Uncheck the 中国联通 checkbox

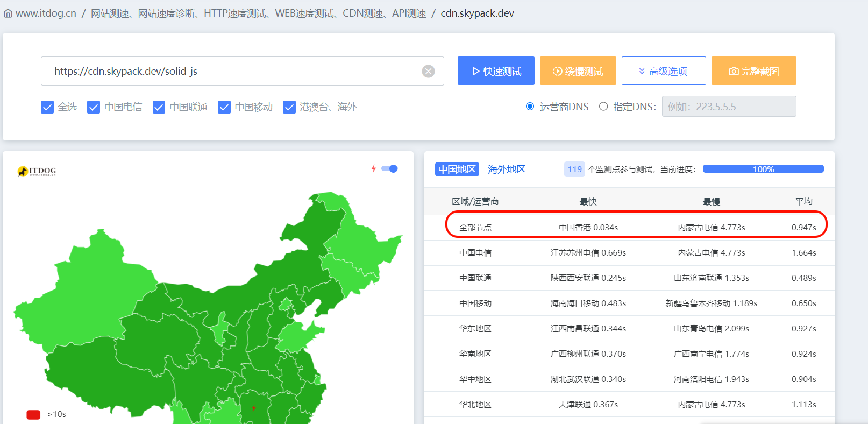tap(159, 107)
